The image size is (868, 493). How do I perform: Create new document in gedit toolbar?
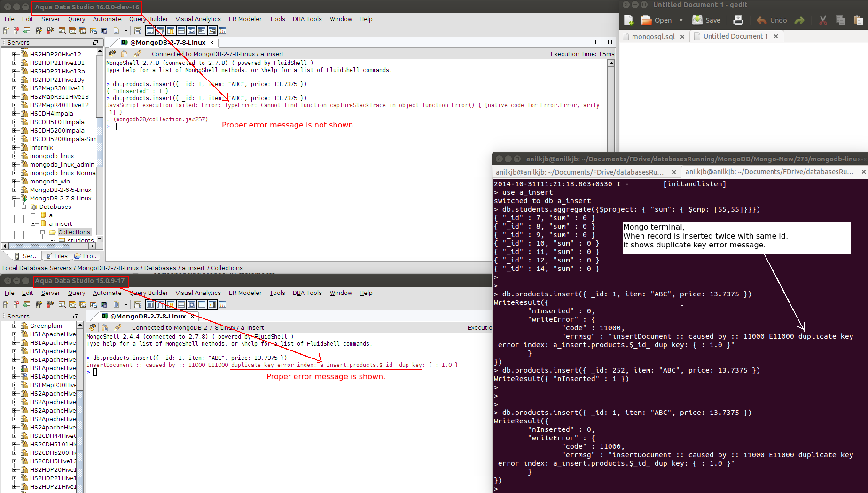click(x=629, y=20)
